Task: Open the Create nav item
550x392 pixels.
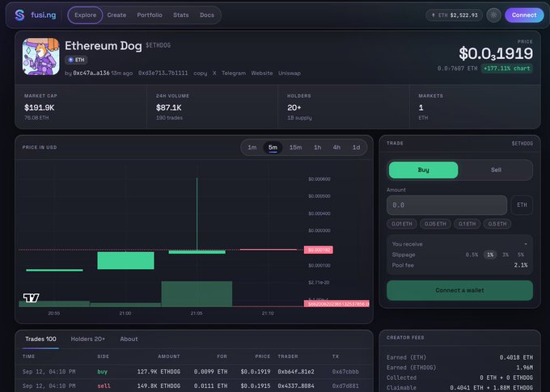Action: point(116,15)
